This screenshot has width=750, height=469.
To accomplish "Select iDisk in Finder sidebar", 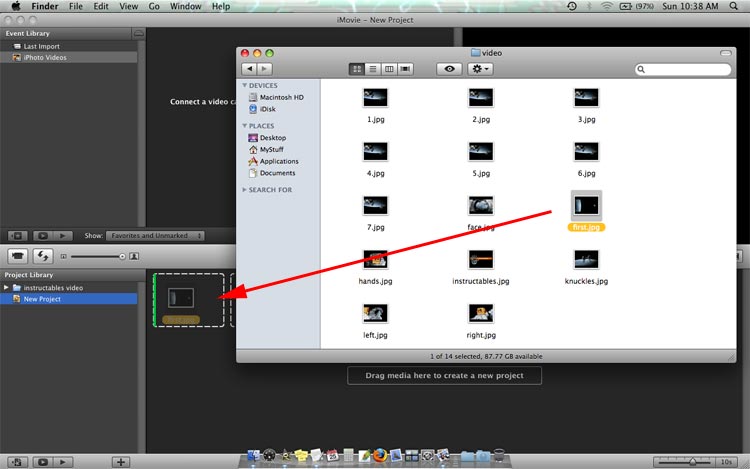I will click(x=263, y=109).
